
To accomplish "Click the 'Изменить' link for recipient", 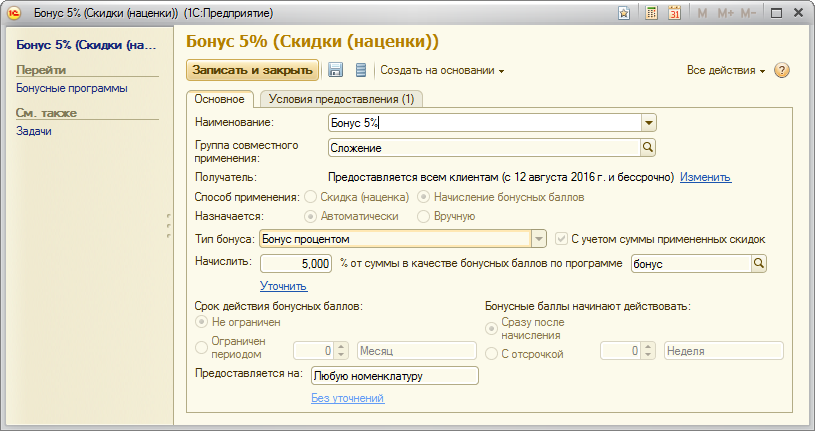I will [x=705, y=177].
